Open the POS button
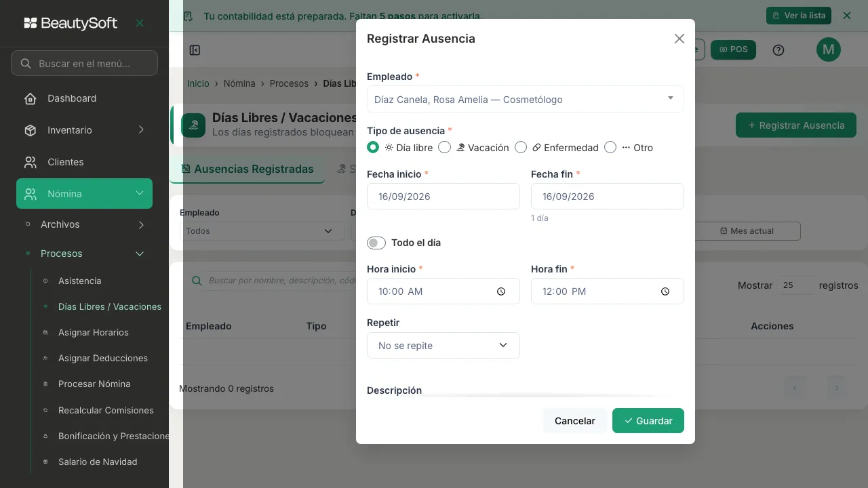Image resolution: width=868 pixels, height=488 pixels. point(733,49)
